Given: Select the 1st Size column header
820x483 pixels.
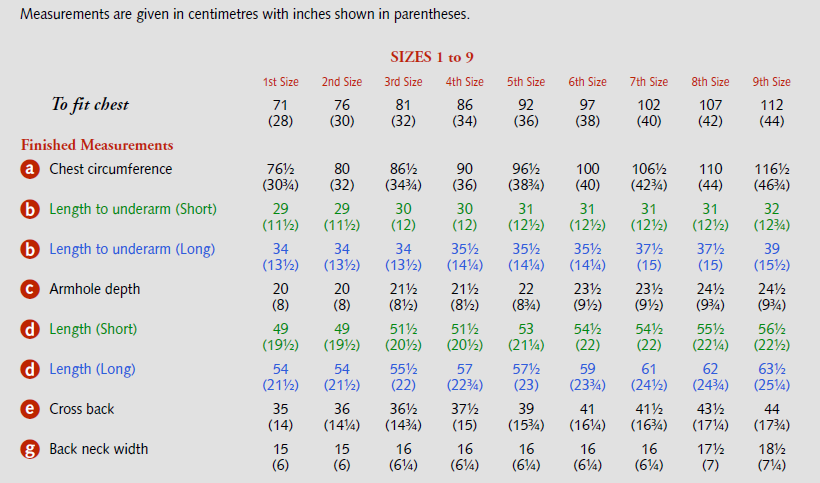Looking at the screenshot, I should click(281, 82).
